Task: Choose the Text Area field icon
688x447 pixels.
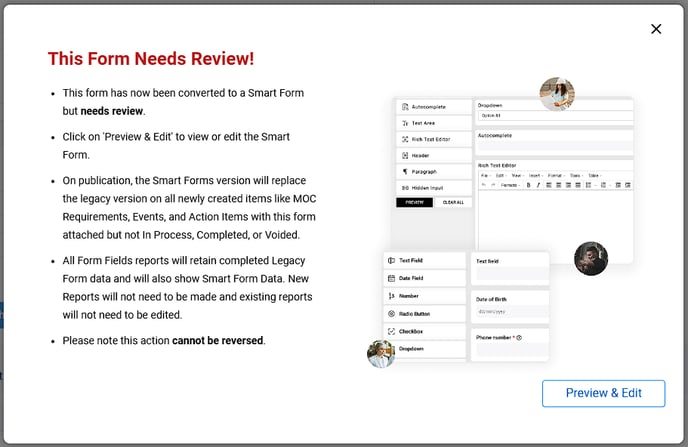Action: tap(404, 123)
